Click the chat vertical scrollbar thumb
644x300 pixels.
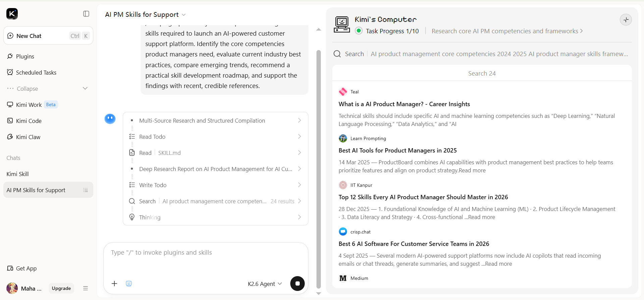(319, 169)
